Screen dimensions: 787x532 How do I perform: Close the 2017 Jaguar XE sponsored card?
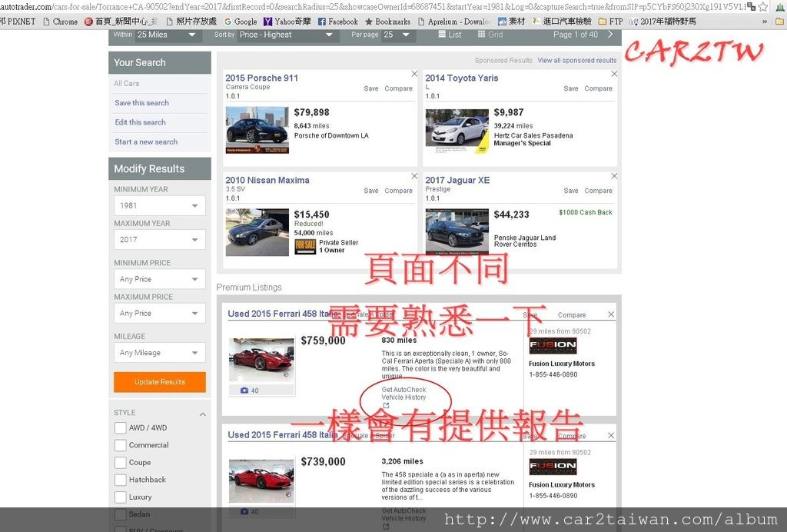click(614, 176)
